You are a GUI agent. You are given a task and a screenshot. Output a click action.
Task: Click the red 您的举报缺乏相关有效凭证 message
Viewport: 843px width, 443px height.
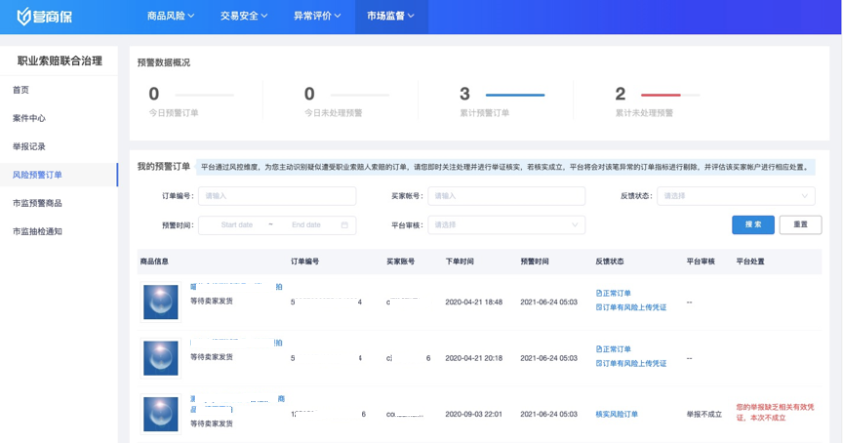tap(775, 412)
